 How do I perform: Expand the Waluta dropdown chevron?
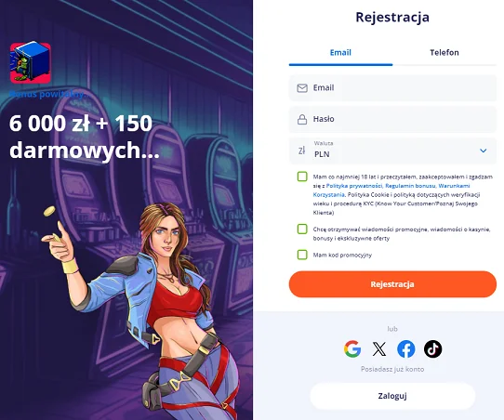483,151
